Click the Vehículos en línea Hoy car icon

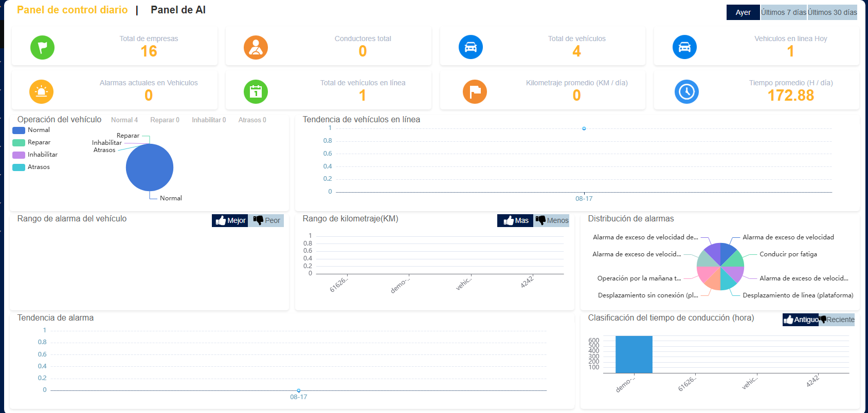pos(684,47)
